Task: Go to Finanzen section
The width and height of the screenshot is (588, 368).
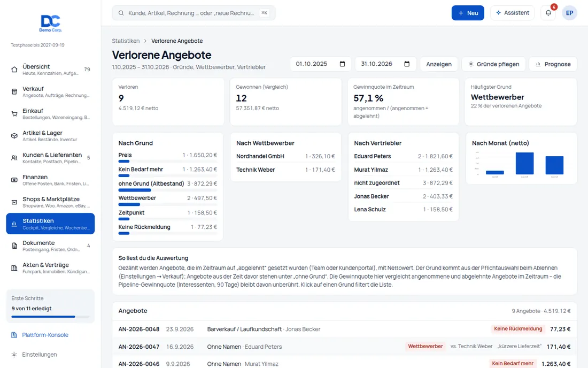Action: coord(50,180)
